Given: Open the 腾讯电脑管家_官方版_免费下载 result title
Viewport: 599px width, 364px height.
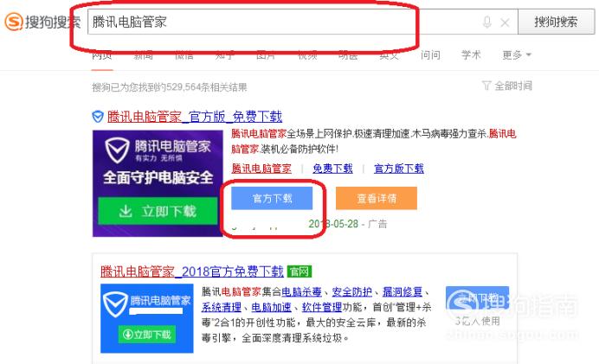Looking at the screenshot, I should 195,117.
